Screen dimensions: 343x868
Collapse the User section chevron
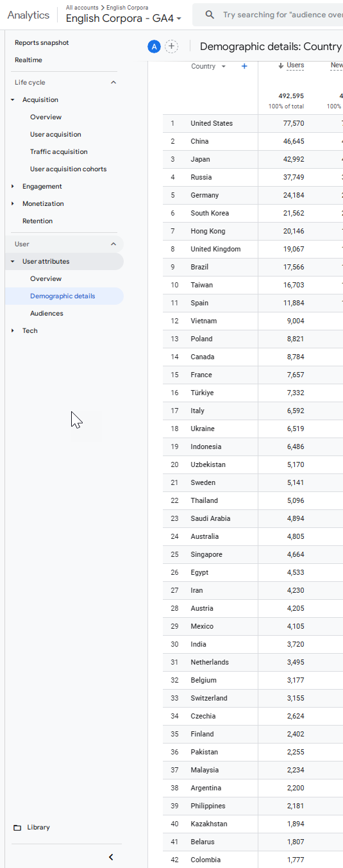pos(113,244)
